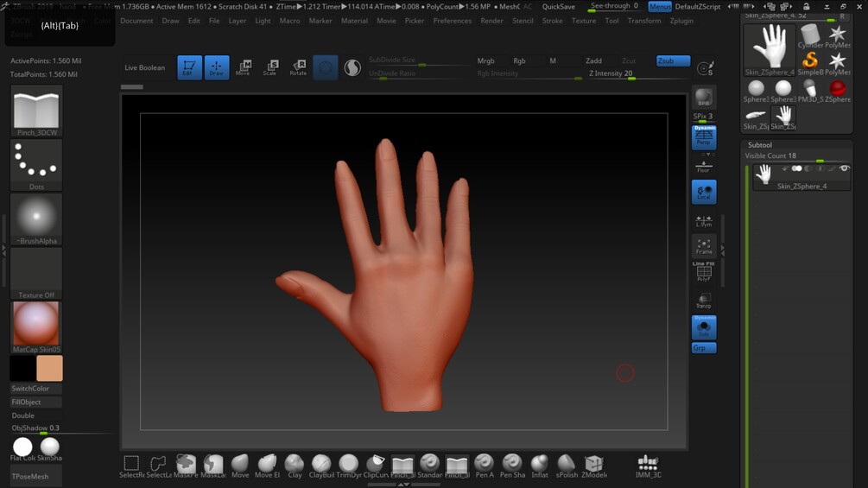This screenshot has height=488, width=868.
Task: Choose the SelectLasso brush
Action: click(158, 466)
